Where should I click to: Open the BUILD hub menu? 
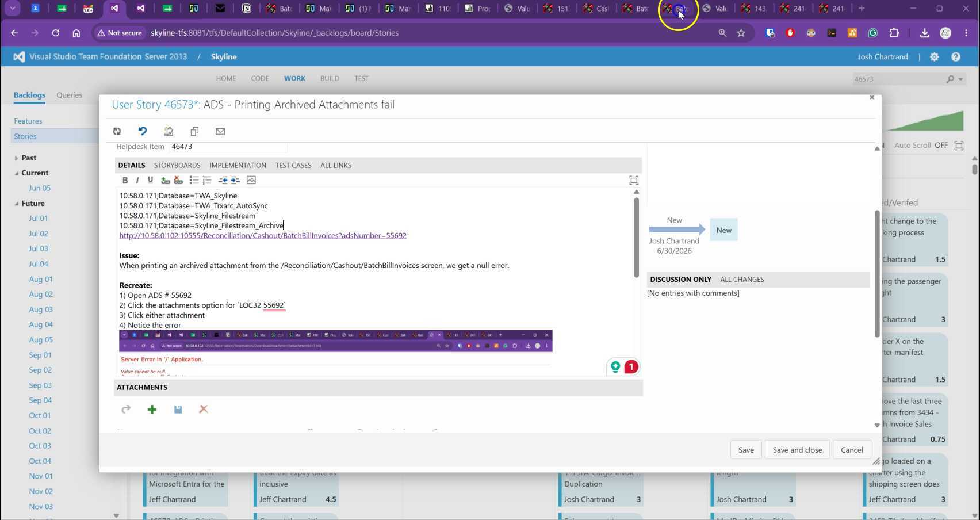coord(330,79)
